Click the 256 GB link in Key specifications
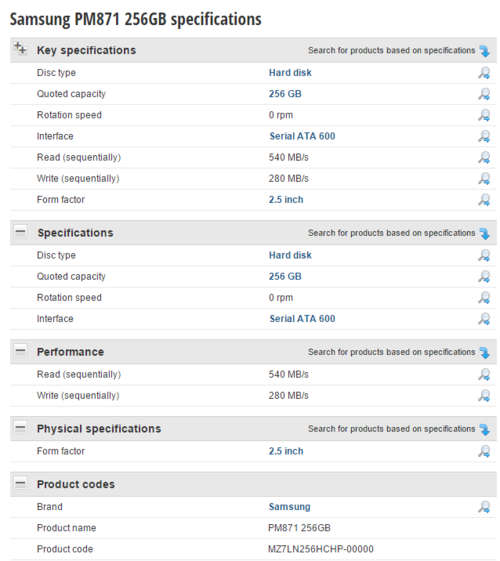 [x=285, y=94]
